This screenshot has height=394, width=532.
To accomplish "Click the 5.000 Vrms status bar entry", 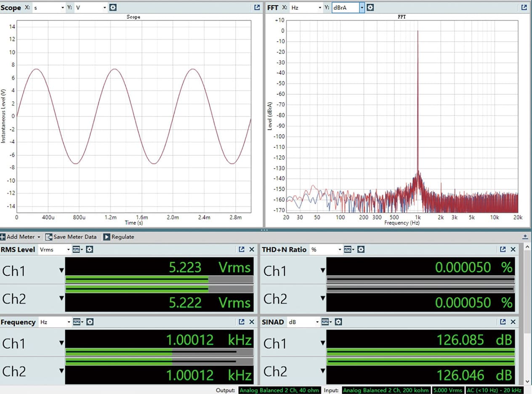I will pyautogui.click(x=448, y=390).
